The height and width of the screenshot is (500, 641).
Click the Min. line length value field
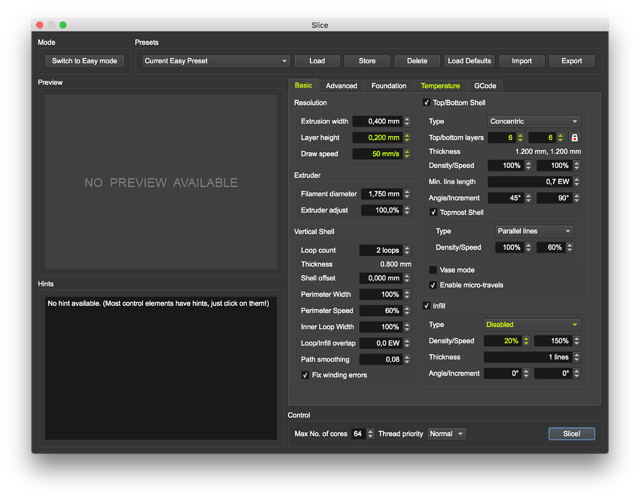530,182
